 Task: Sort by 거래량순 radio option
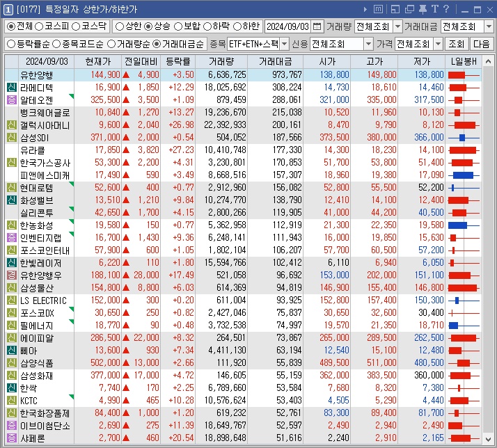pos(111,44)
